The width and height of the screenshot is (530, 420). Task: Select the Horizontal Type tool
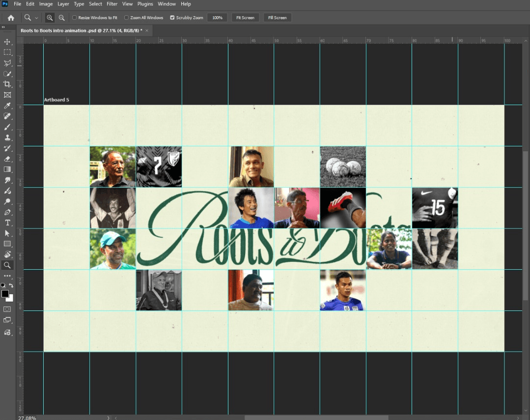pos(7,223)
